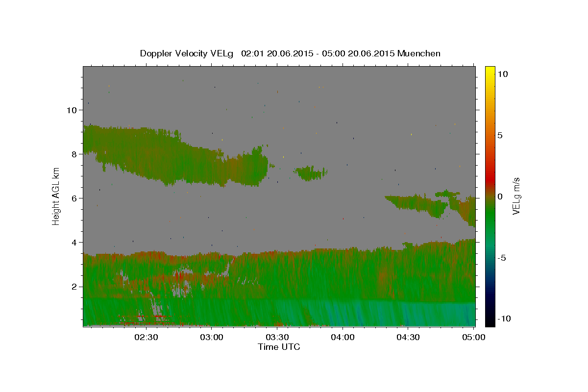The image size is (588, 392).
Task: Click the 'Muenchen' station name in title
Action: 419,53
